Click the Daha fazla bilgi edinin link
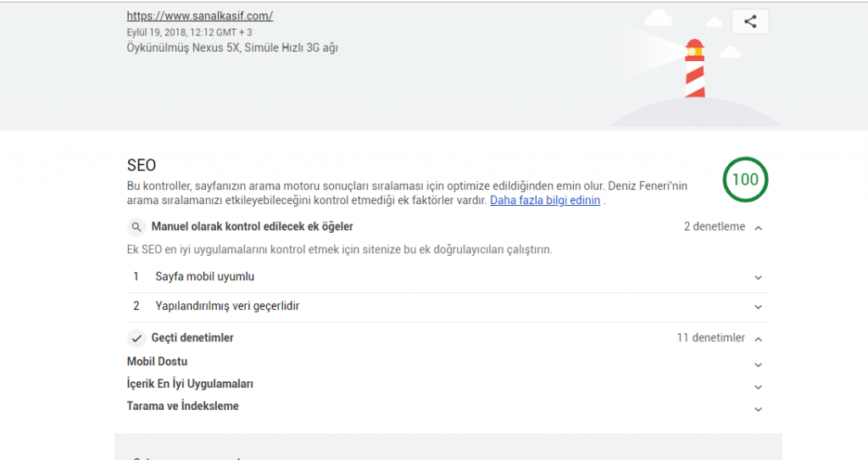This screenshot has height=460, width=868. (x=544, y=201)
